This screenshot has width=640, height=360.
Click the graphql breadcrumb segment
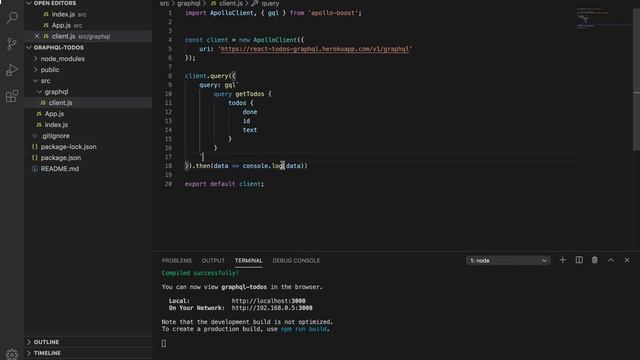(x=189, y=3)
